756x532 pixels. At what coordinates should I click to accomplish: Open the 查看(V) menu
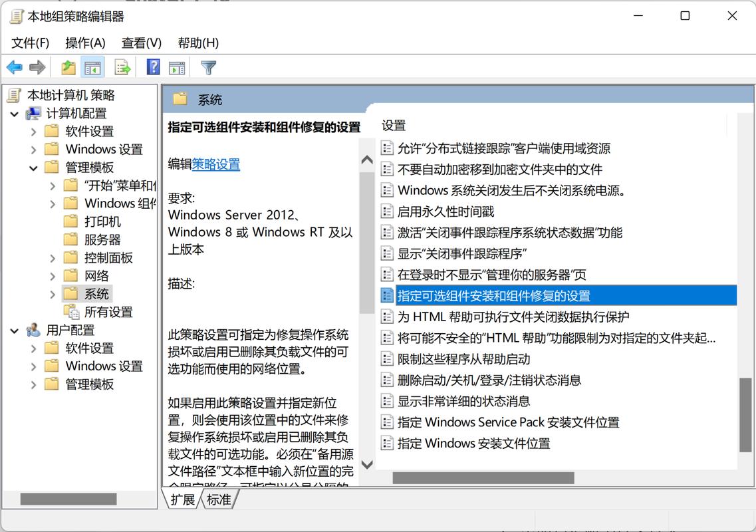coord(141,43)
